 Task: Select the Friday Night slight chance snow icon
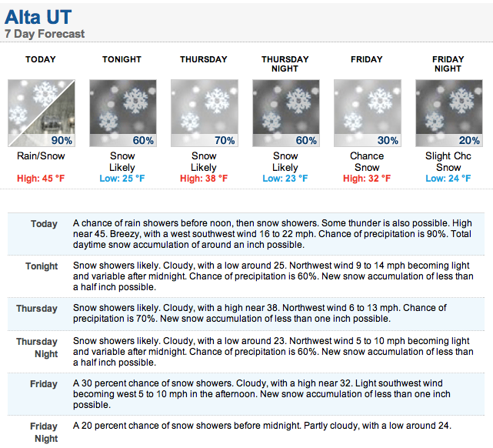pos(449,113)
